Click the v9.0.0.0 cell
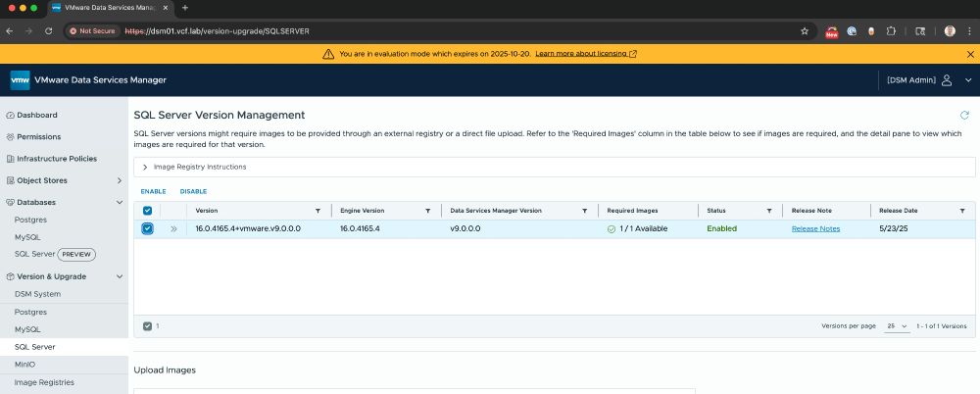 (465, 229)
